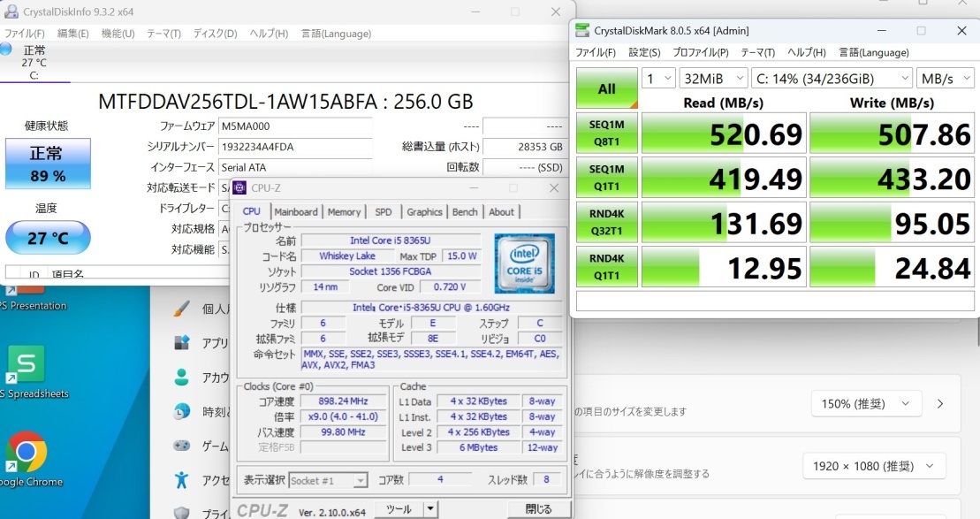Screen dimensions: 980x519
Task: Switch to the Memory tab in CPU-Z
Action: [344, 212]
